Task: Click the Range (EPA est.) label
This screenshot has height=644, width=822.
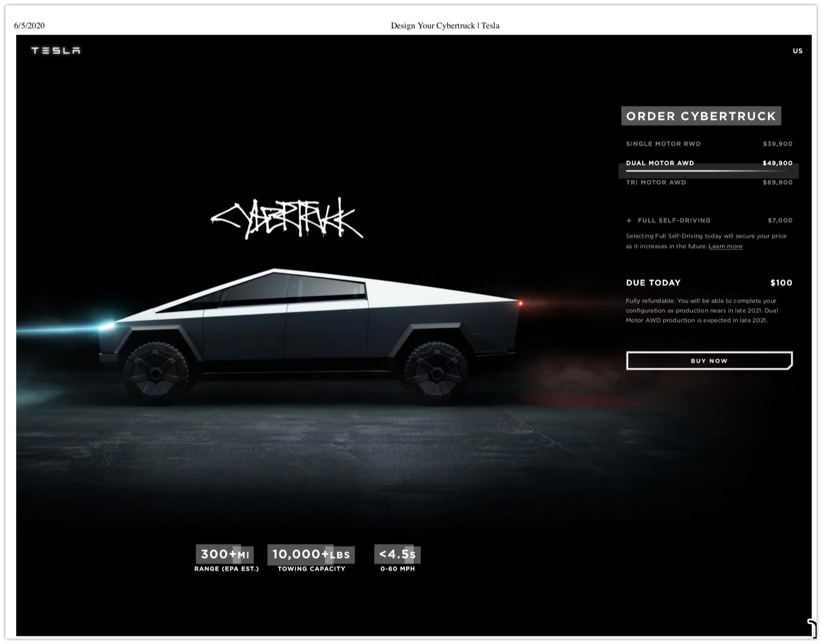Action: 226,569
